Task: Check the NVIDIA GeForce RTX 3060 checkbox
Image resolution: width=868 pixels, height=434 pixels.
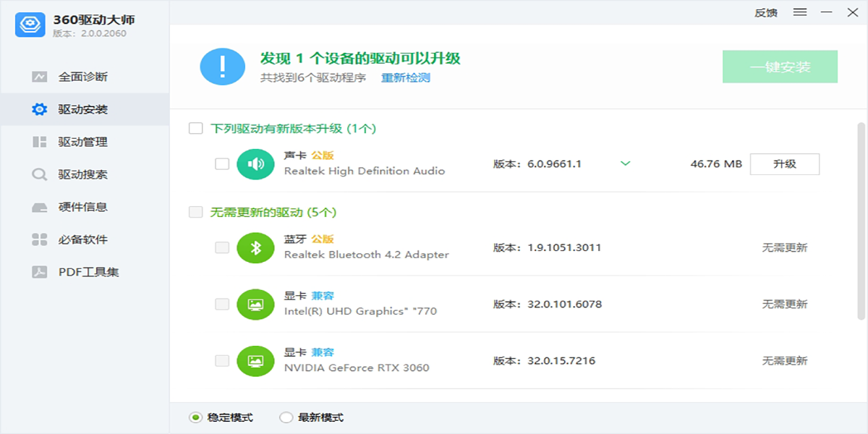Action: coord(222,361)
